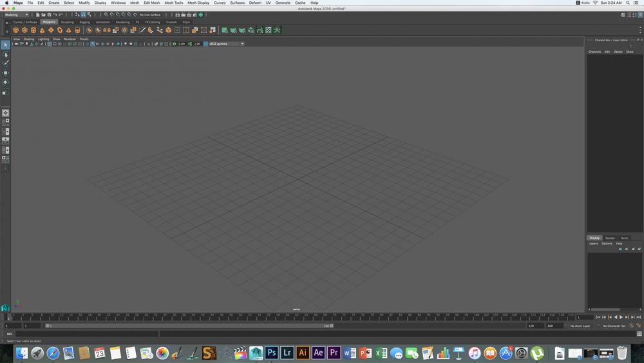
Task: Open After Effects from the dock
Action: click(318, 353)
